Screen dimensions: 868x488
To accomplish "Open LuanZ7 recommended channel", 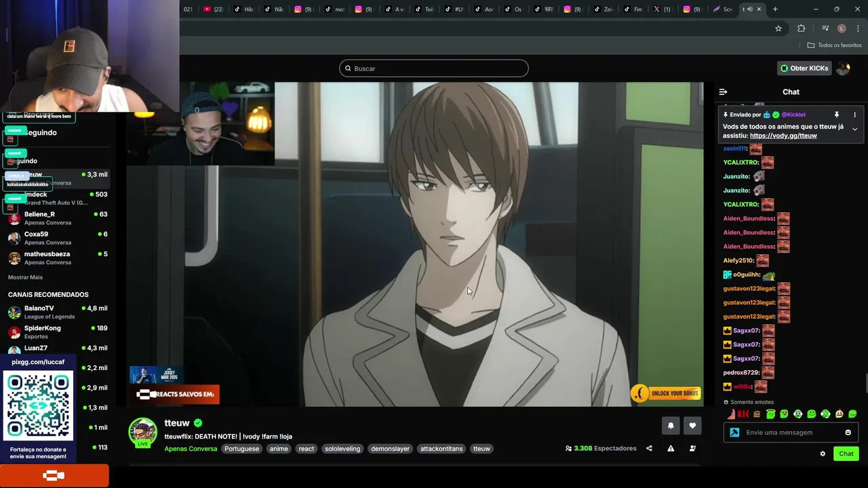I will point(58,348).
